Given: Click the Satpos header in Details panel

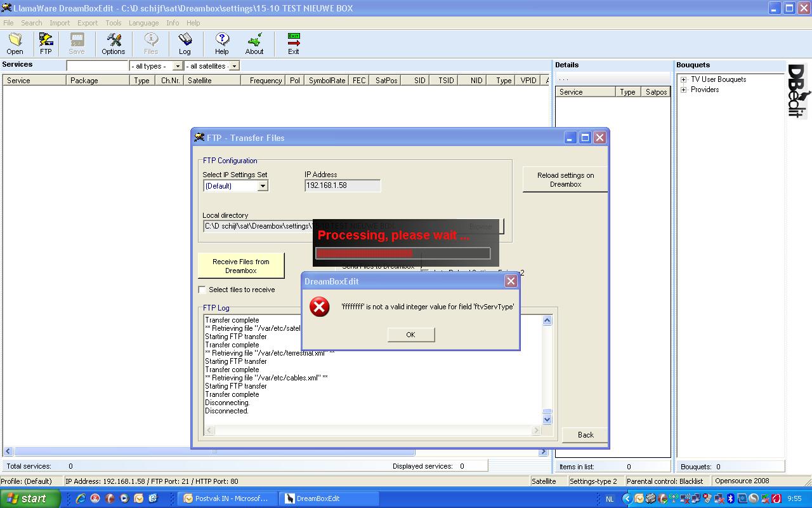Looking at the screenshot, I should pyautogui.click(x=656, y=92).
